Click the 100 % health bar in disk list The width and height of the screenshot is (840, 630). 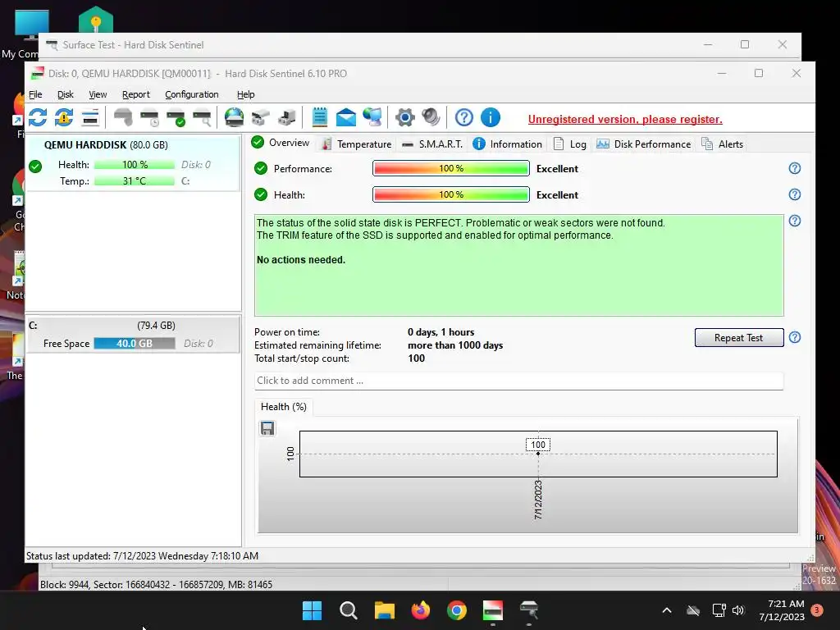pos(135,164)
